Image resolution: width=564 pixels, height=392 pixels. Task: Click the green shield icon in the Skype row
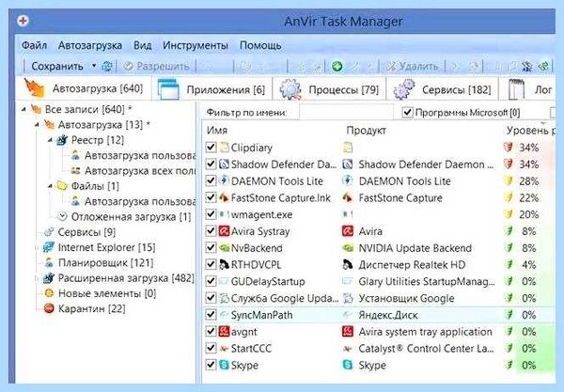click(x=509, y=365)
